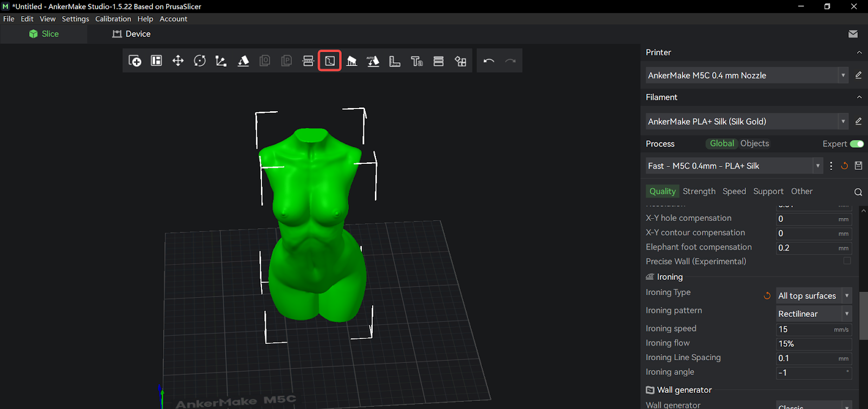Click the Ironing speed field
Image resolution: width=868 pixels, height=409 pixels.
click(x=814, y=329)
